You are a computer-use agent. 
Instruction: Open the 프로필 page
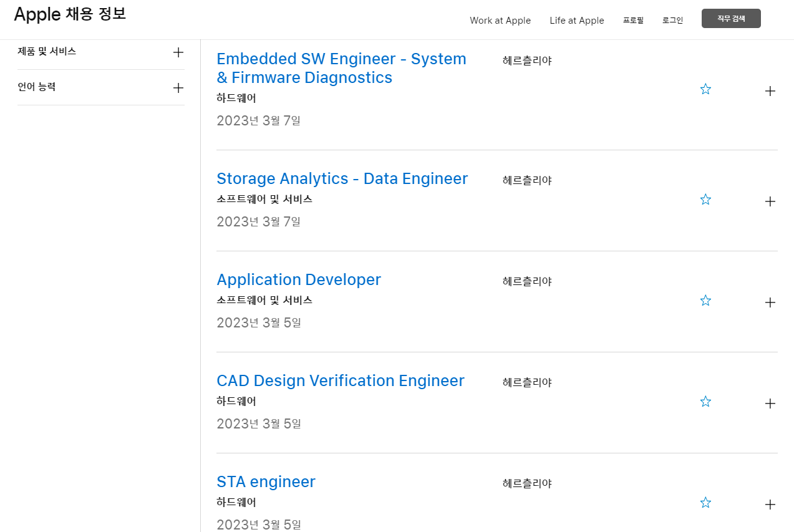[x=633, y=21]
